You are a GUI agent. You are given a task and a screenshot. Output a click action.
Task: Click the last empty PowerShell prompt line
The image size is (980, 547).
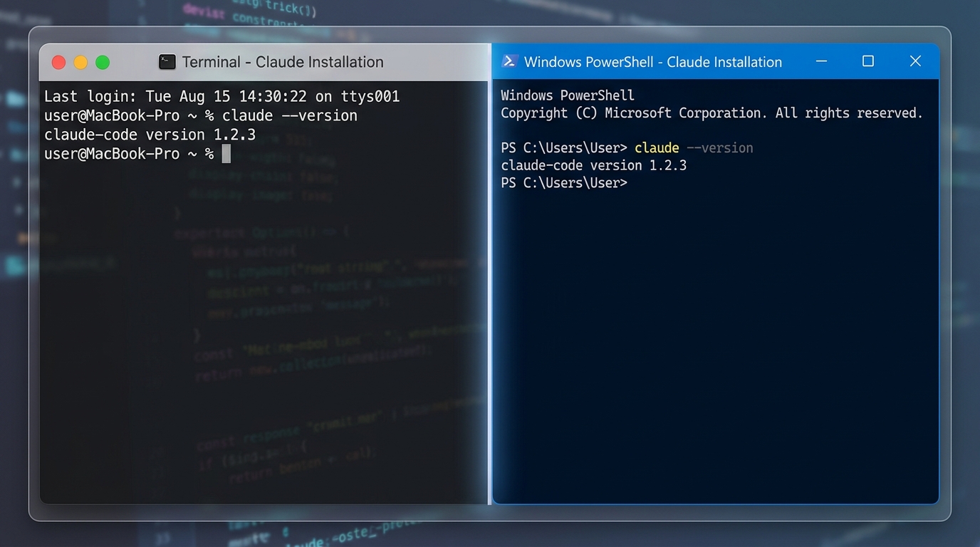563,183
